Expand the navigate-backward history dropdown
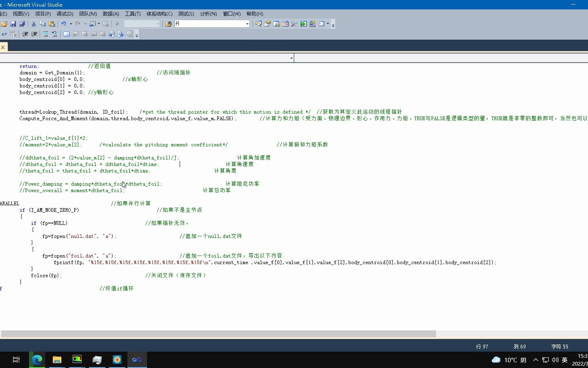The height and width of the screenshot is (368, 588). 98,24
